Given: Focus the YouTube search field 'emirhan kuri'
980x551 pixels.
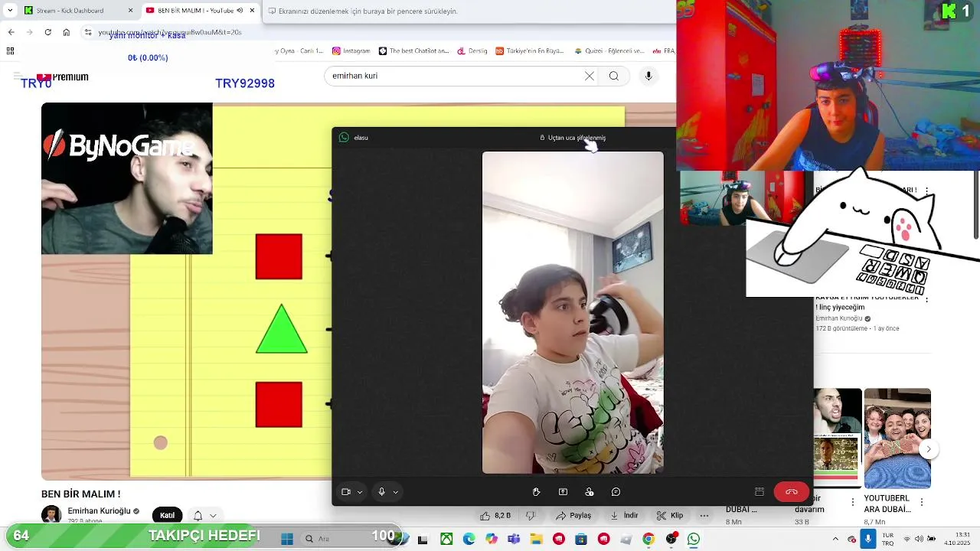Looking at the screenshot, I should coord(455,76).
